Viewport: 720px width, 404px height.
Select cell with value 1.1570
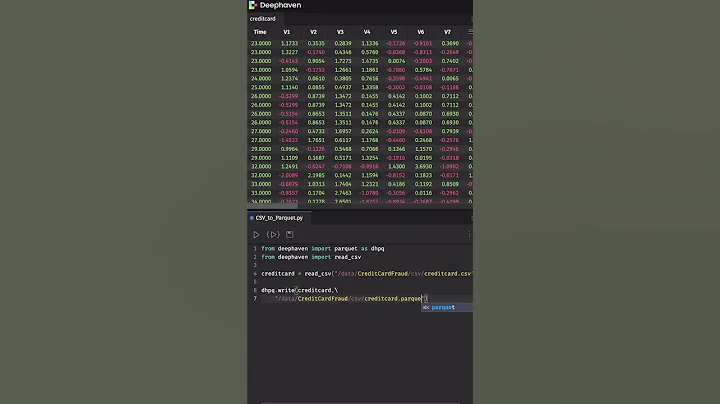pyautogui.click(x=423, y=149)
